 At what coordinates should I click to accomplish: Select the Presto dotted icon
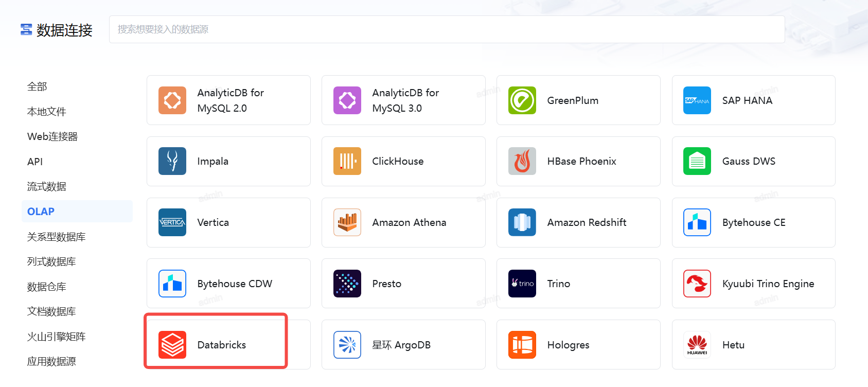[347, 284]
